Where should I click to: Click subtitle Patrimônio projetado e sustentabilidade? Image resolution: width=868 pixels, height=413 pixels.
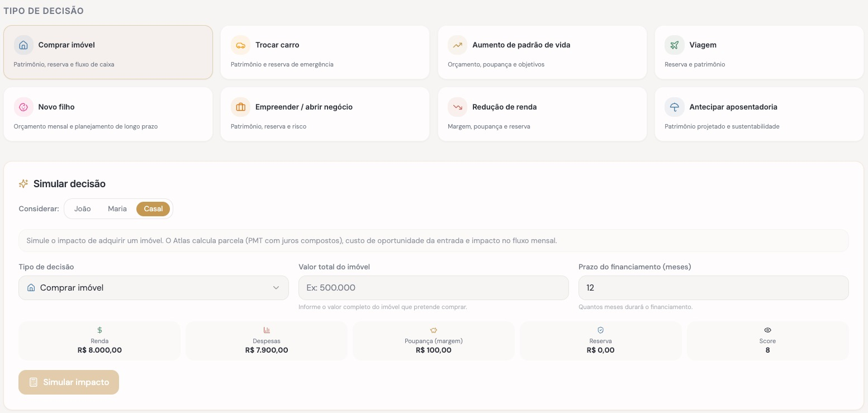pyautogui.click(x=722, y=126)
